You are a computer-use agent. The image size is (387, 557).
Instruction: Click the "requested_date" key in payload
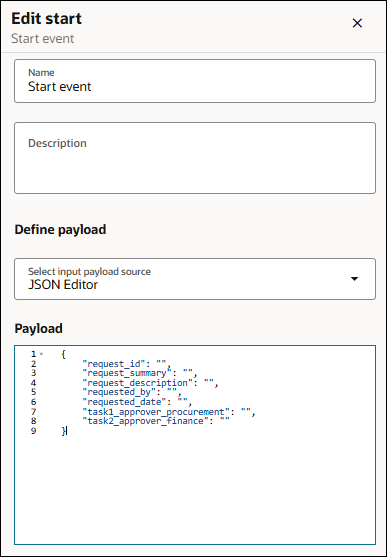click(x=124, y=402)
